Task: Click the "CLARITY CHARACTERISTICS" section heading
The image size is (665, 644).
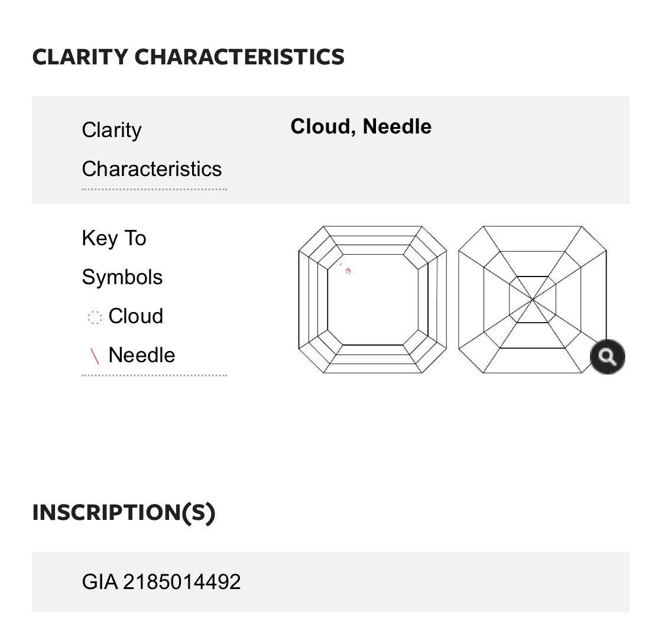Action: click(189, 57)
